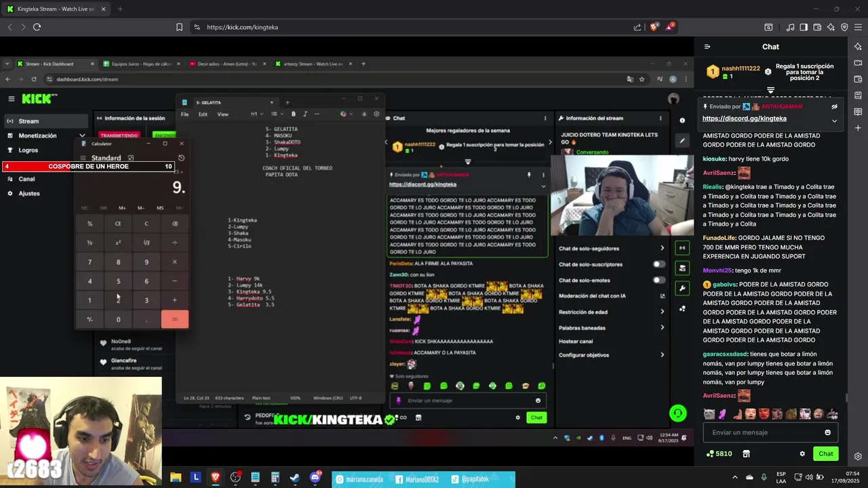The width and height of the screenshot is (868, 488).
Task: Click the browser address bar URL
Action: [242, 27]
